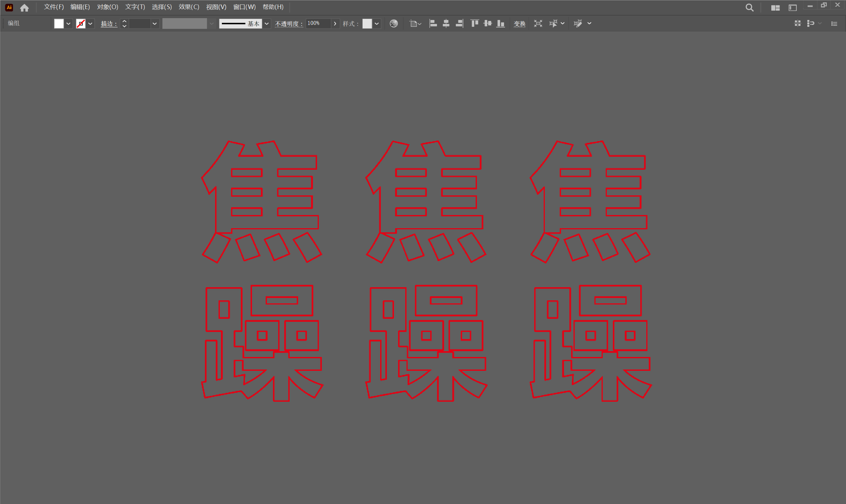
Task: Click the stroke weight input field
Action: [140, 23]
